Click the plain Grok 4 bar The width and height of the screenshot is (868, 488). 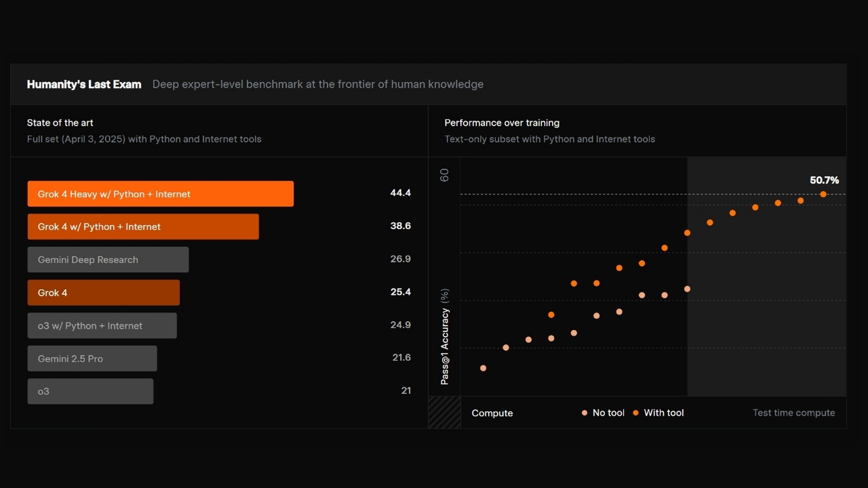click(104, 293)
